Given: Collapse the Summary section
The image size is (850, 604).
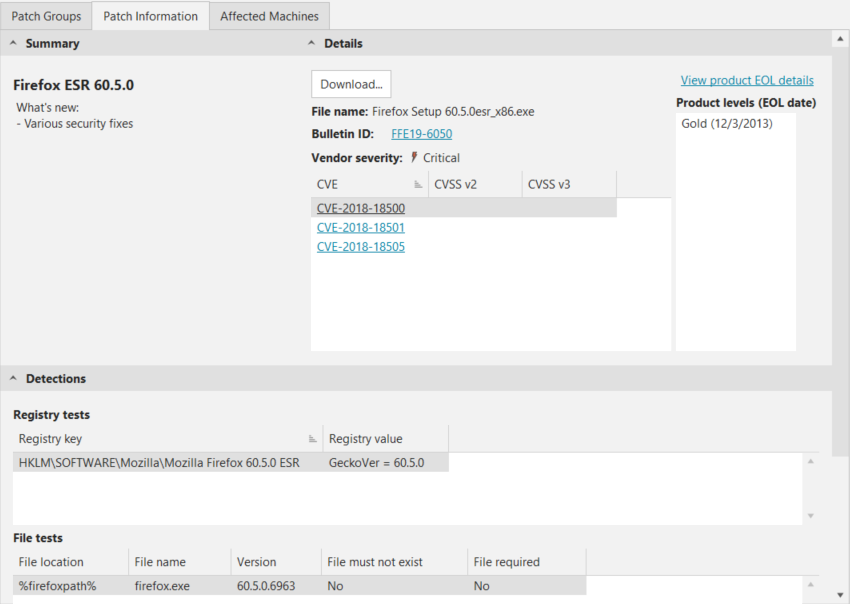Looking at the screenshot, I should 13,43.
